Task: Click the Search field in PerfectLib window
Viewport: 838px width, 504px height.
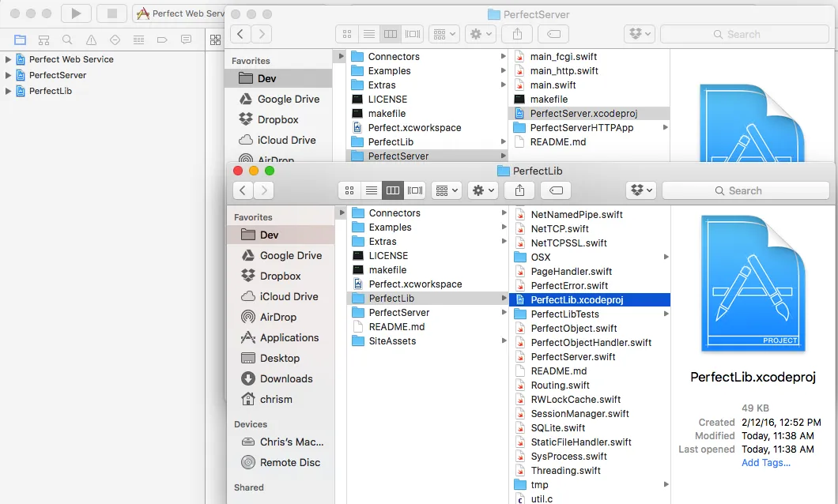Action: (746, 190)
